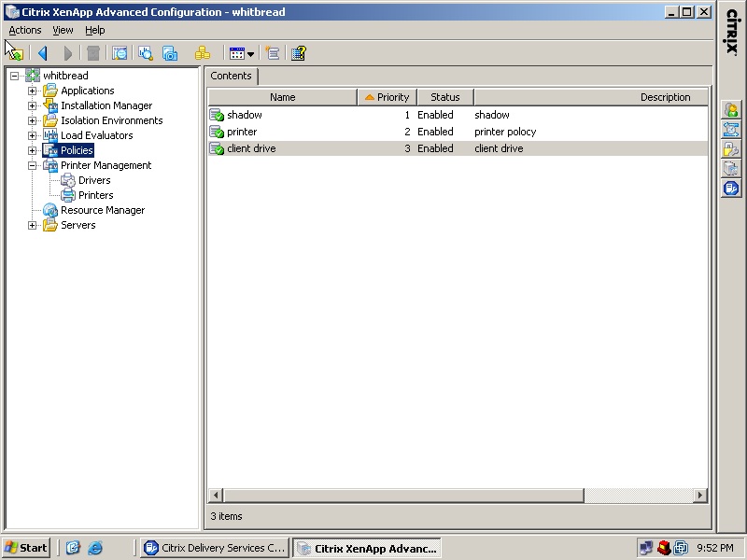Viewport: 747px width, 560px height.
Task: Select Applications in the tree
Action: click(88, 91)
